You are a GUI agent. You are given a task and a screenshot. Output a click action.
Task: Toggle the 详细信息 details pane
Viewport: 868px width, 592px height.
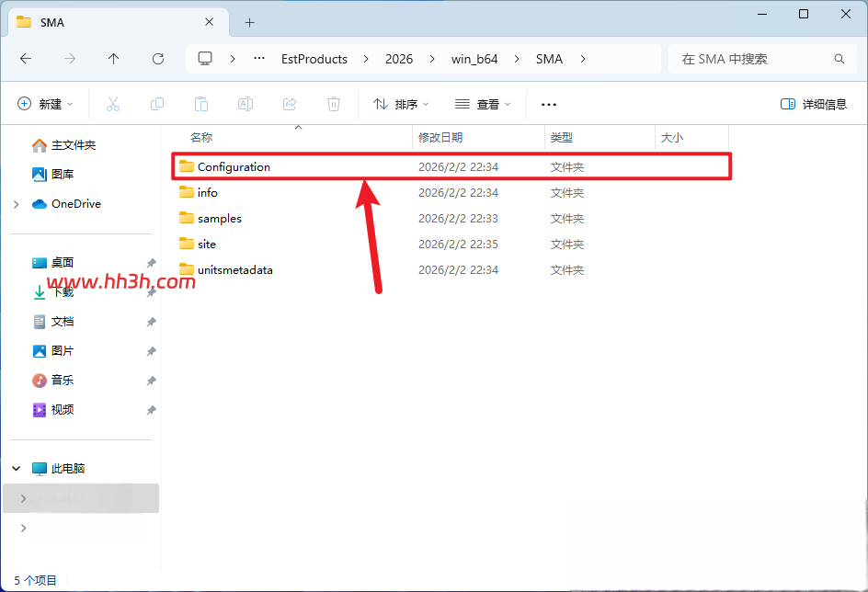[x=813, y=104]
